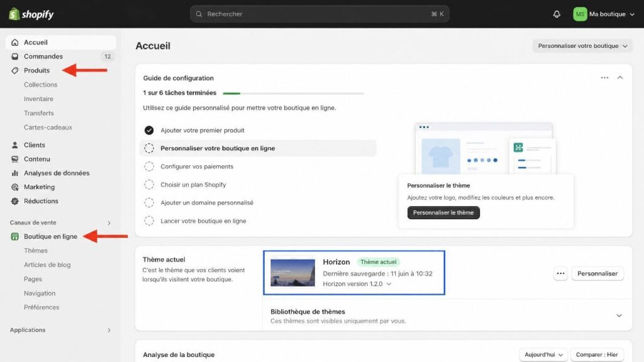The height and width of the screenshot is (362, 644).
Task: Click the Commandes inbox icon
Action: (x=15, y=56)
